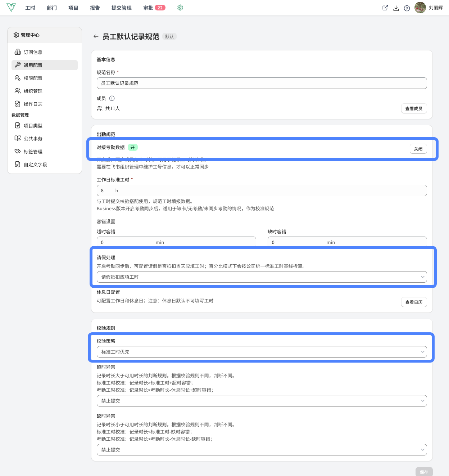
Task: Click the 22 approval count badge
Action: (x=160, y=8)
